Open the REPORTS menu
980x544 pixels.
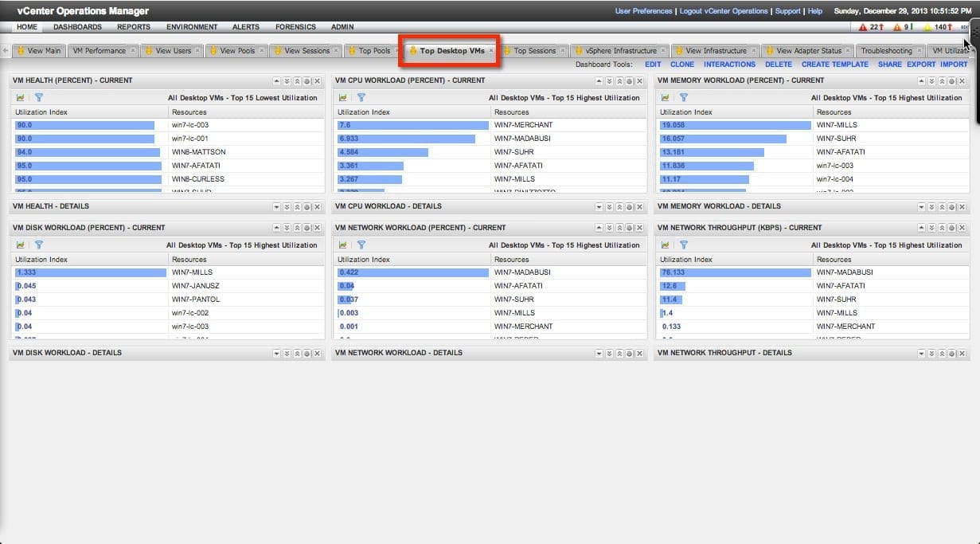coord(134,27)
